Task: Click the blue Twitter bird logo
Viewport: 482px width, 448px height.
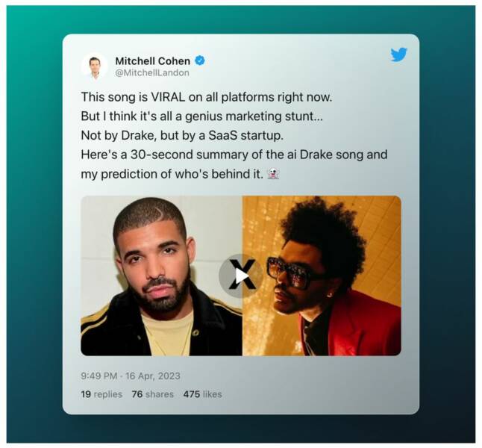Action: (x=398, y=55)
